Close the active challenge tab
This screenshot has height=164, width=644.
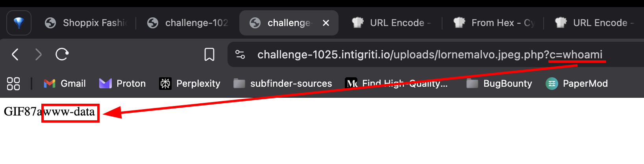pos(326,23)
